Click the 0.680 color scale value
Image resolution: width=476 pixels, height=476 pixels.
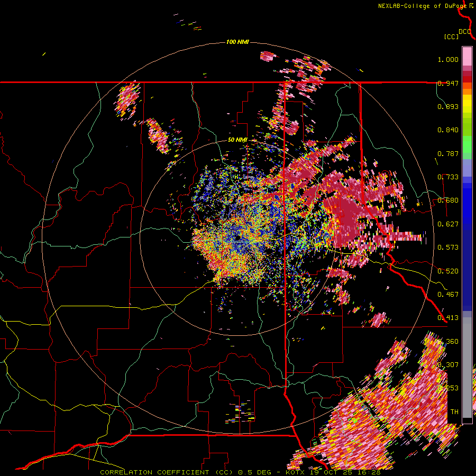(448, 200)
